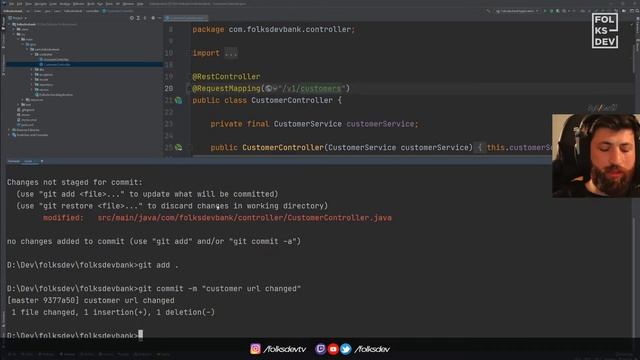Run the application with the green play icon

pos(545,11)
